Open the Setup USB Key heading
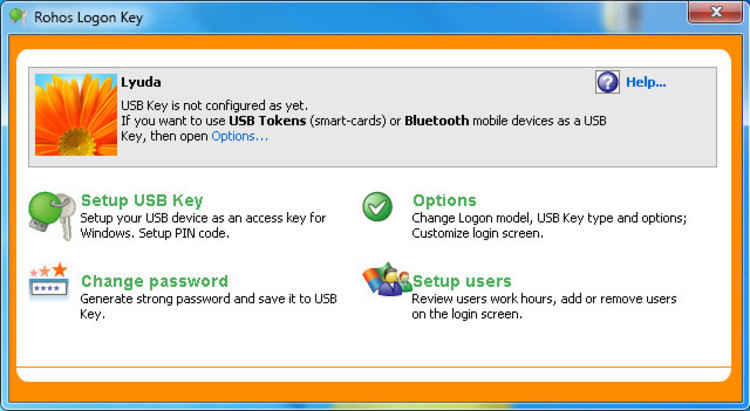This screenshot has width=750, height=411. tap(142, 200)
